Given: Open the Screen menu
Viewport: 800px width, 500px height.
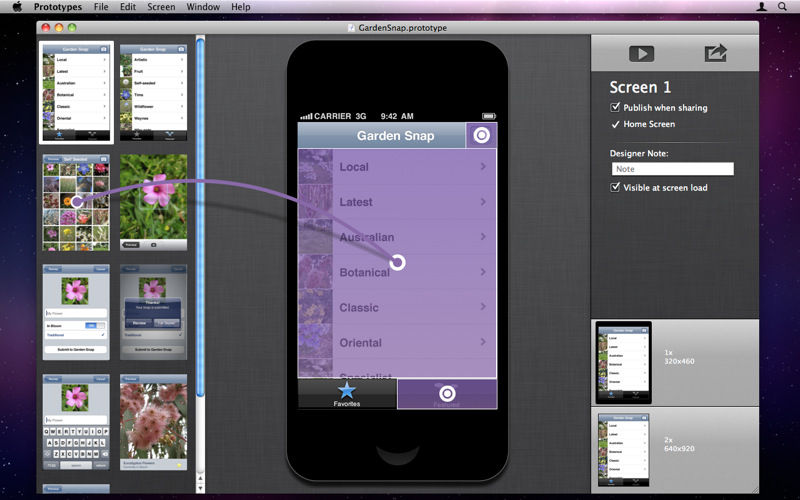Looking at the screenshot, I should pyautogui.click(x=161, y=7).
